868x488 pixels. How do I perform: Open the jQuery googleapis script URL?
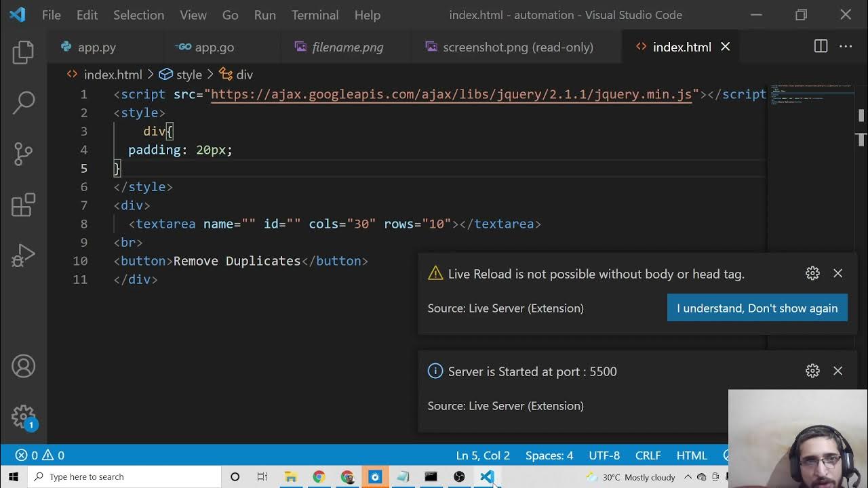click(451, 94)
